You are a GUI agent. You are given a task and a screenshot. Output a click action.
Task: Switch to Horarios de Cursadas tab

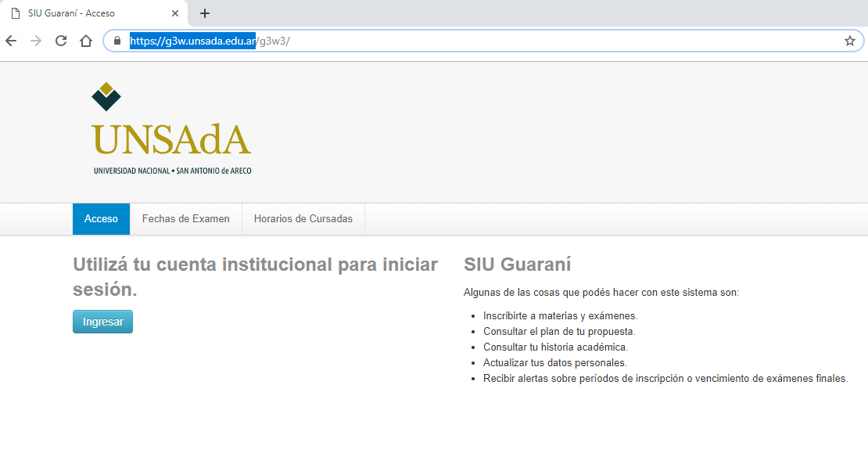[x=303, y=219]
